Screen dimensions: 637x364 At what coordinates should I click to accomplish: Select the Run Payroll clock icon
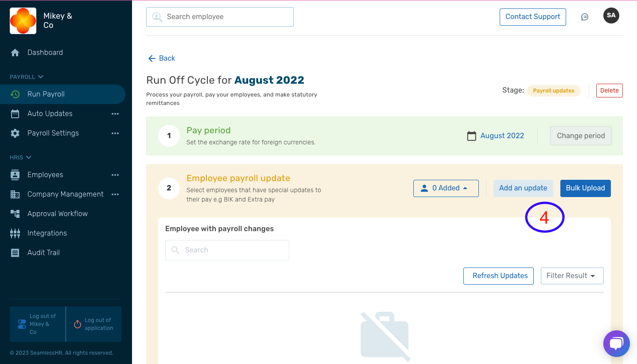(15, 94)
